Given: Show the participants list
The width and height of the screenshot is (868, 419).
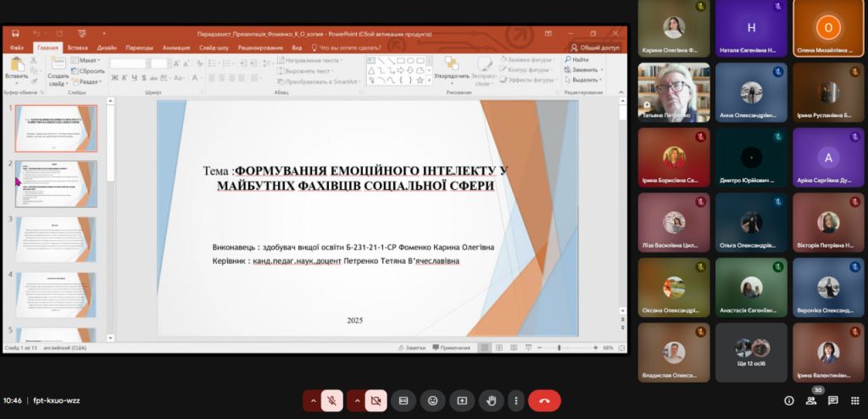Looking at the screenshot, I should (811, 400).
